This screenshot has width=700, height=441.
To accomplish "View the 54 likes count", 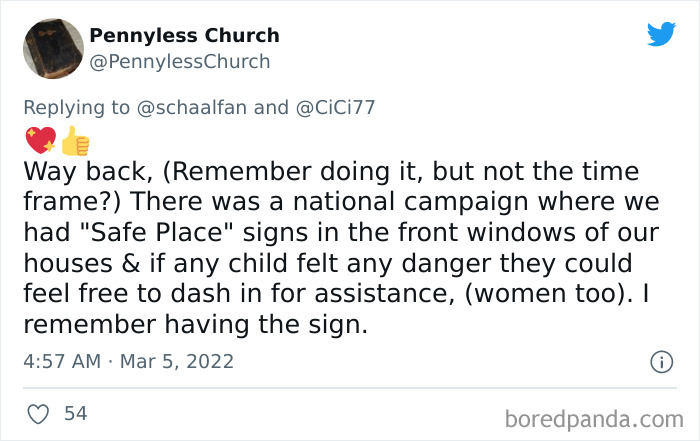I will [x=75, y=413].
